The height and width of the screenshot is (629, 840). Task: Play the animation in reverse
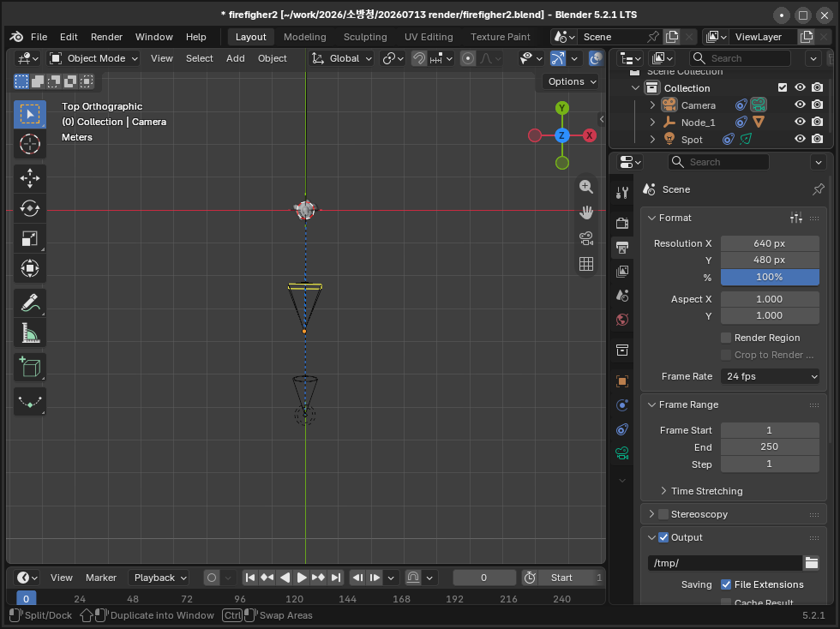[285, 578]
